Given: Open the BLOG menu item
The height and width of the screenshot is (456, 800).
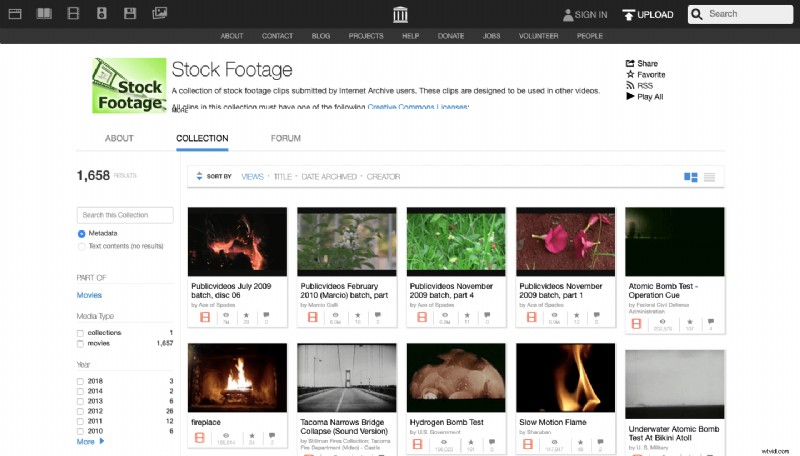Looking at the screenshot, I should click(321, 36).
